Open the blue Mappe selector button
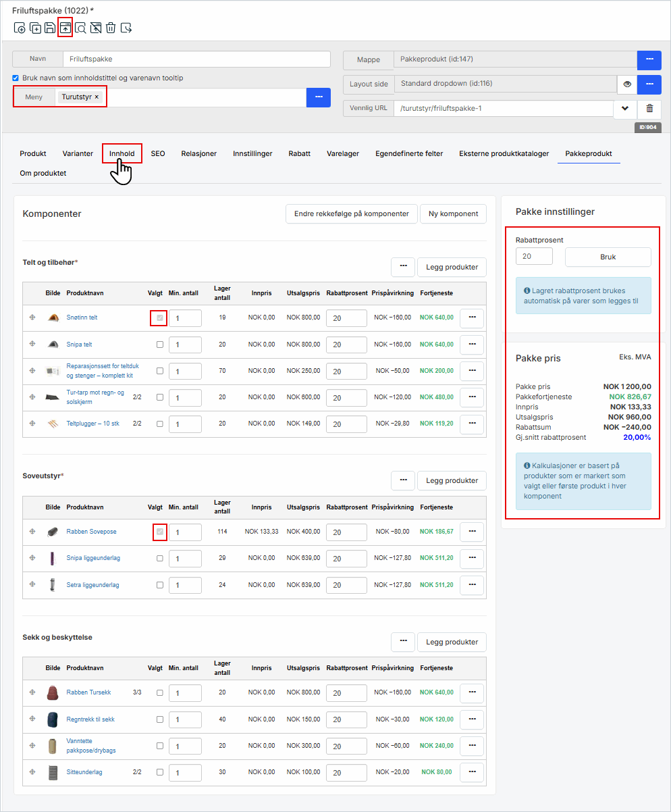 tap(649, 60)
